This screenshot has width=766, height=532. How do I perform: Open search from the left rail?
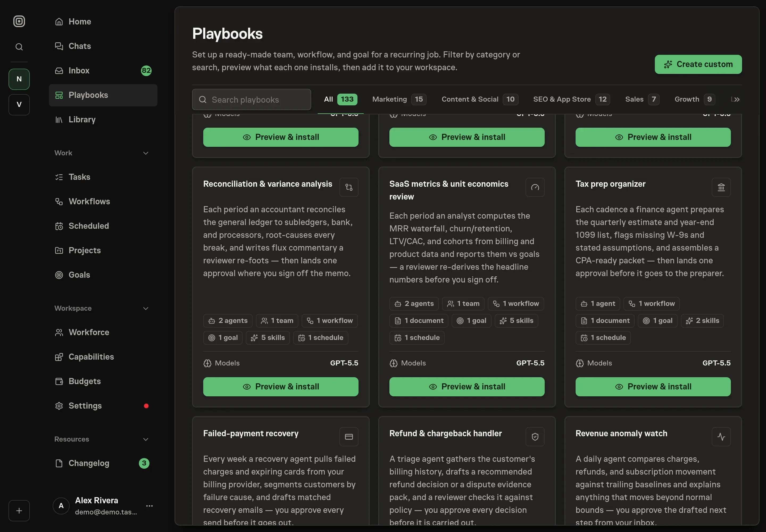pos(19,47)
